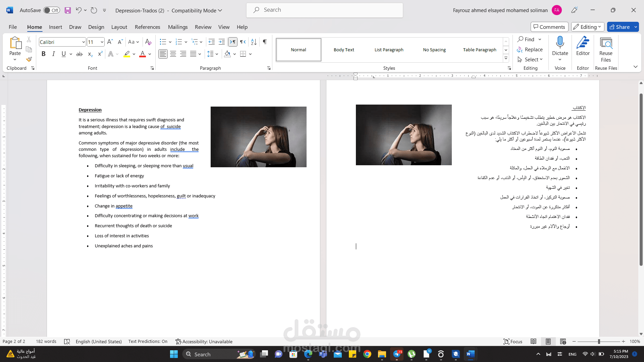The width and height of the screenshot is (644, 362).
Task: Expand the Styles gallery
Action: pos(506,58)
